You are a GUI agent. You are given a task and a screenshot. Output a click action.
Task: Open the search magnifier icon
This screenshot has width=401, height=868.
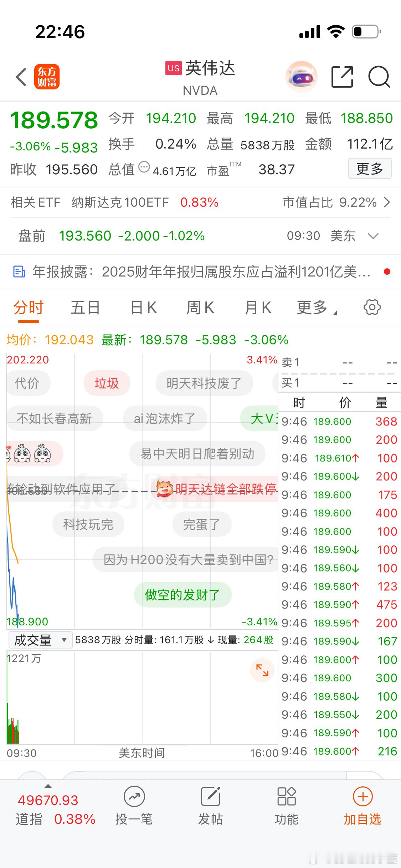point(379,77)
